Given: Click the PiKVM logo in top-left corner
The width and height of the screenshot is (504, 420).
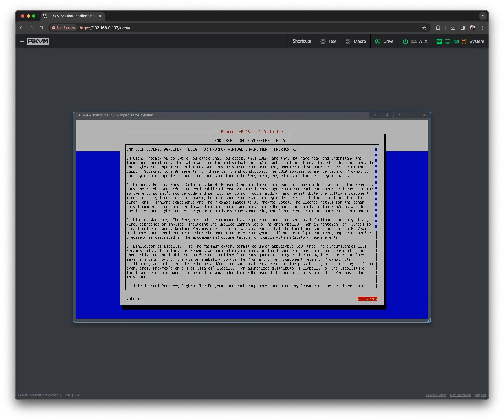Looking at the screenshot, I should coord(38,41).
